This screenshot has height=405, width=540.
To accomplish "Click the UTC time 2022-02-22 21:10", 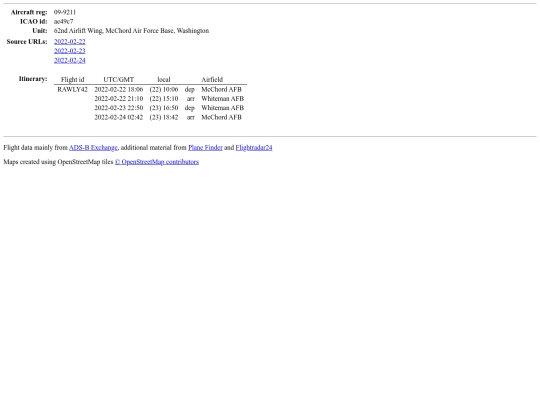I will (118, 99).
